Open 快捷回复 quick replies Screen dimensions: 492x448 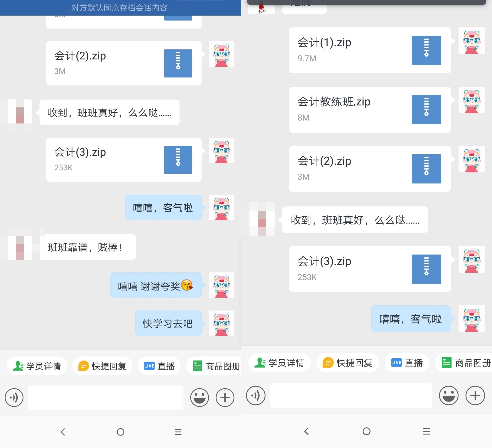tap(102, 366)
